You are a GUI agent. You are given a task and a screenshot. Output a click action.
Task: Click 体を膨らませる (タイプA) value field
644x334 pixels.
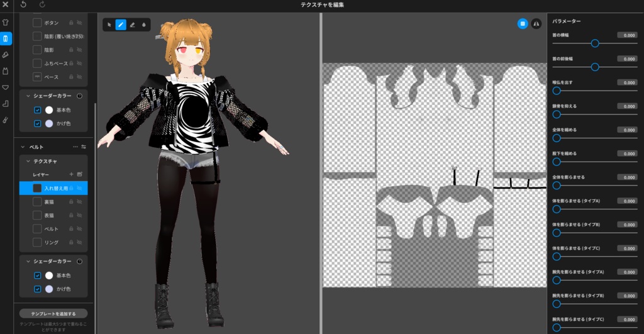(x=627, y=201)
